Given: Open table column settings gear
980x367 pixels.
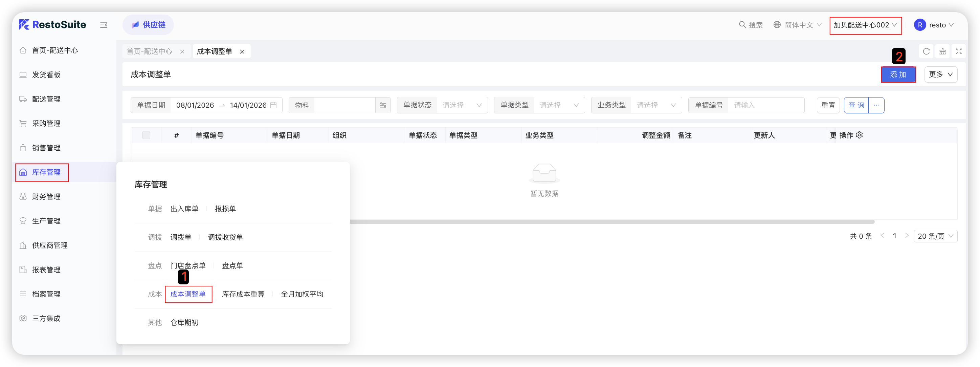Looking at the screenshot, I should point(860,135).
